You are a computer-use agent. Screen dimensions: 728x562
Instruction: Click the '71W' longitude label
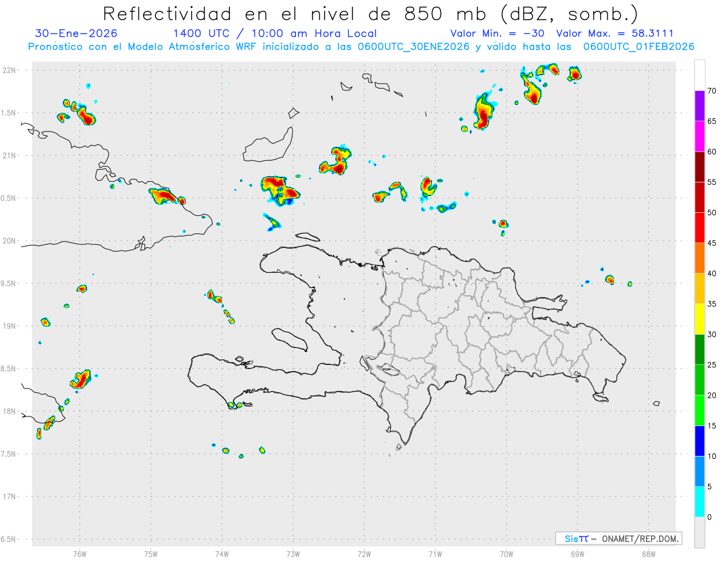click(435, 554)
